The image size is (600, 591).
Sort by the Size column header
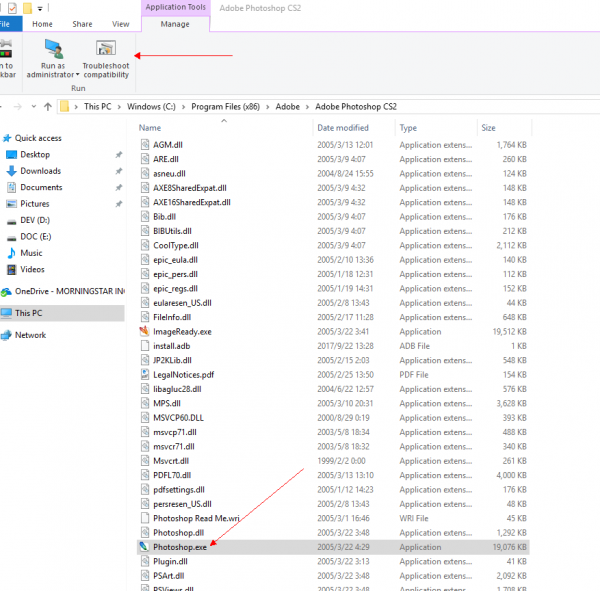pyautogui.click(x=488, y=128)
